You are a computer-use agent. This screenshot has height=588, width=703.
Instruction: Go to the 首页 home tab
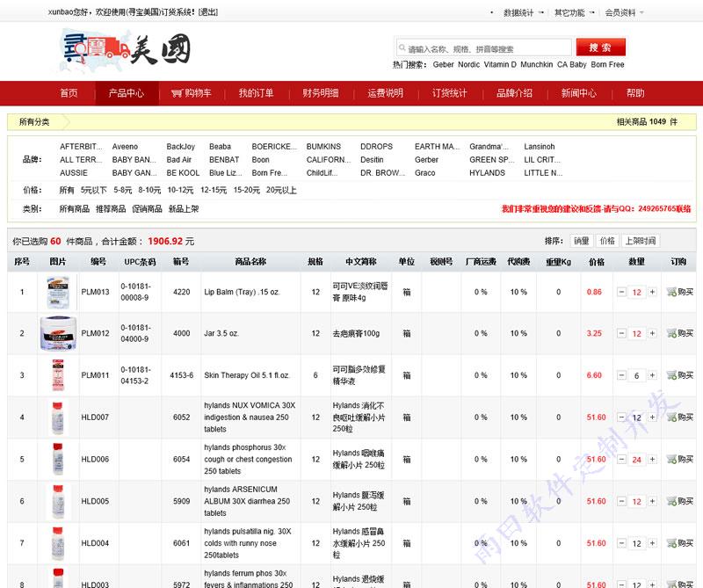pyautogui.click(x=69, y=93)
